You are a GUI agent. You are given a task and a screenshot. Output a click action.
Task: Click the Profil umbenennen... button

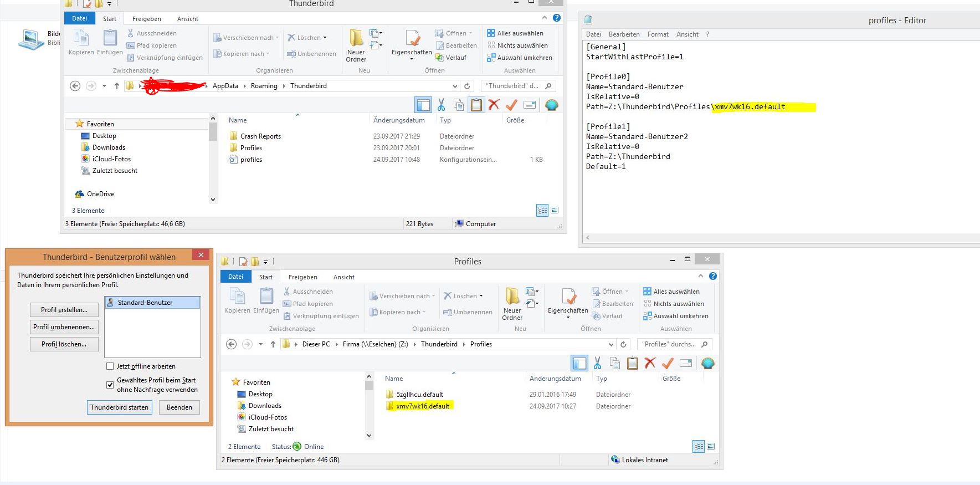(x=64, y=327)
